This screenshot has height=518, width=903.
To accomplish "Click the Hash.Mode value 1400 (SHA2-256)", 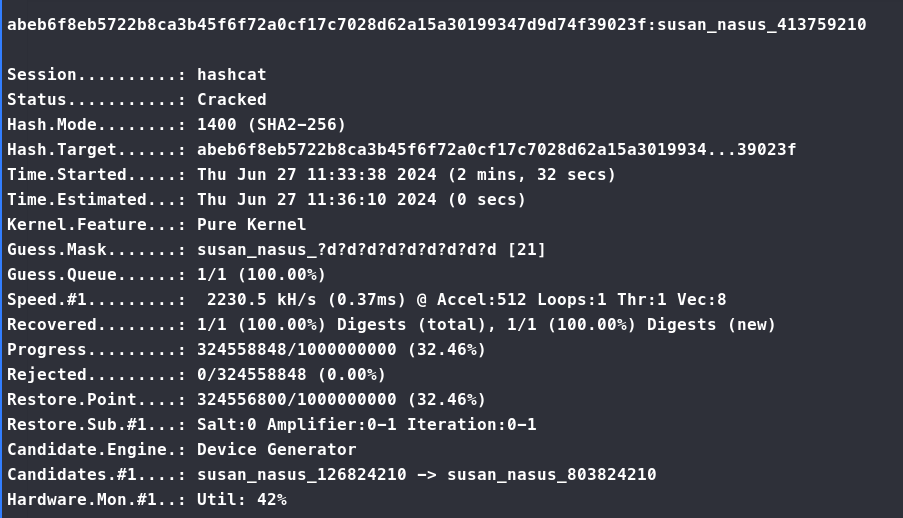I will tap(271, 125).
